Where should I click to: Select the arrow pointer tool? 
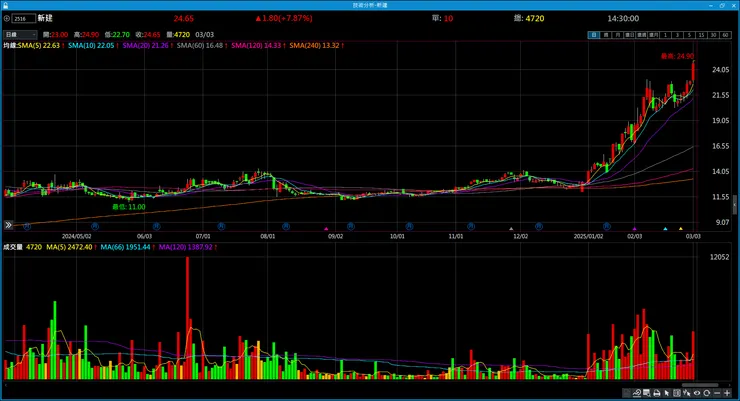667,393
